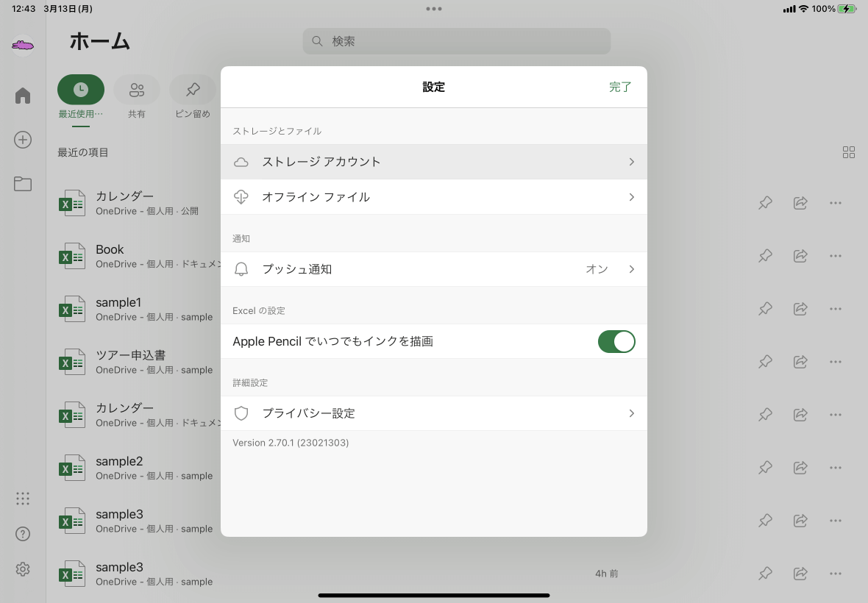Share the second カレンダー file in ドキュメント
Screen dimensions: 868x603
coord(800,414)
